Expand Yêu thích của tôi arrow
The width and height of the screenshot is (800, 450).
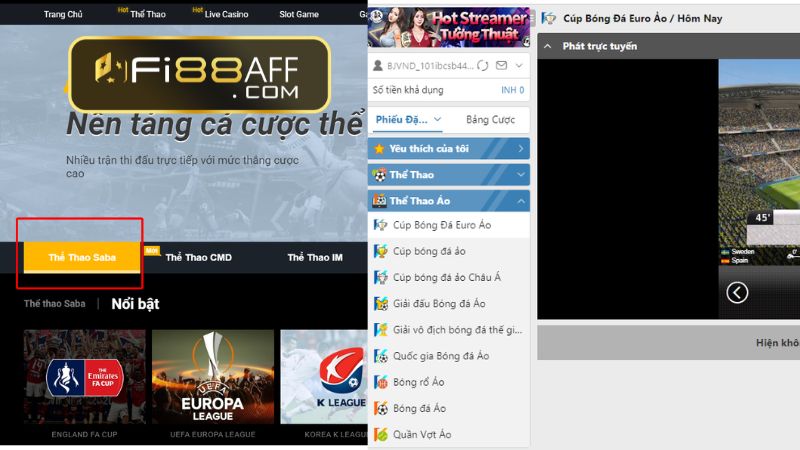[521, 148]
